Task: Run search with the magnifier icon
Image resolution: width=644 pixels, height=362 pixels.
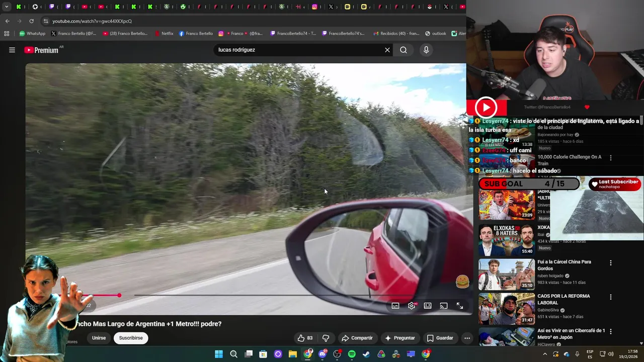Action: 404,50
